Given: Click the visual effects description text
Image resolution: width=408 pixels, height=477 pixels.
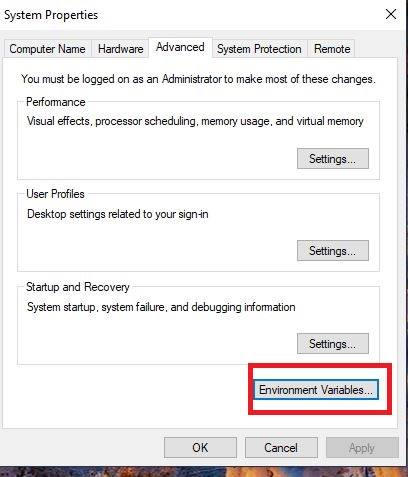Looking at the screenshot, I should [195, 121].
